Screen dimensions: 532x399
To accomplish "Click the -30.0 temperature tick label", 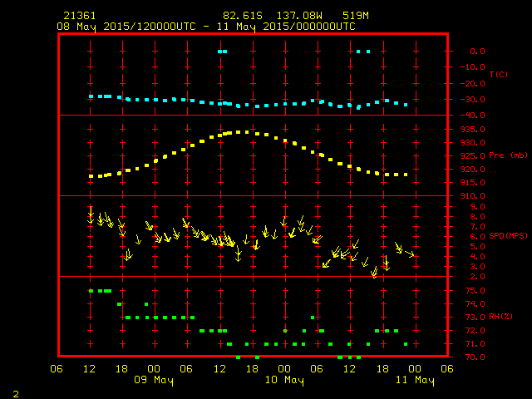I will pos(473,100).
